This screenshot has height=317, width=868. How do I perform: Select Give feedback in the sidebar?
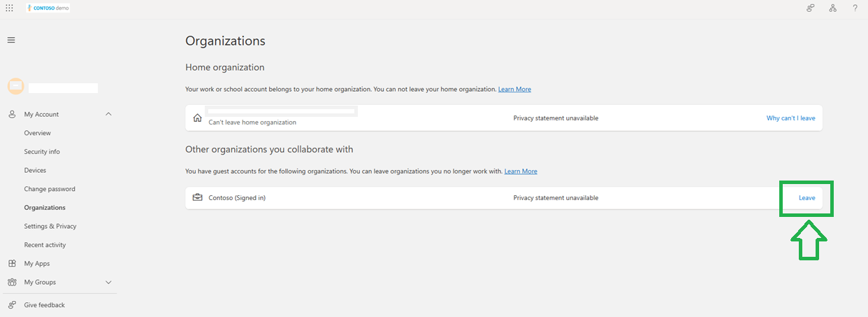pos(44,305)
